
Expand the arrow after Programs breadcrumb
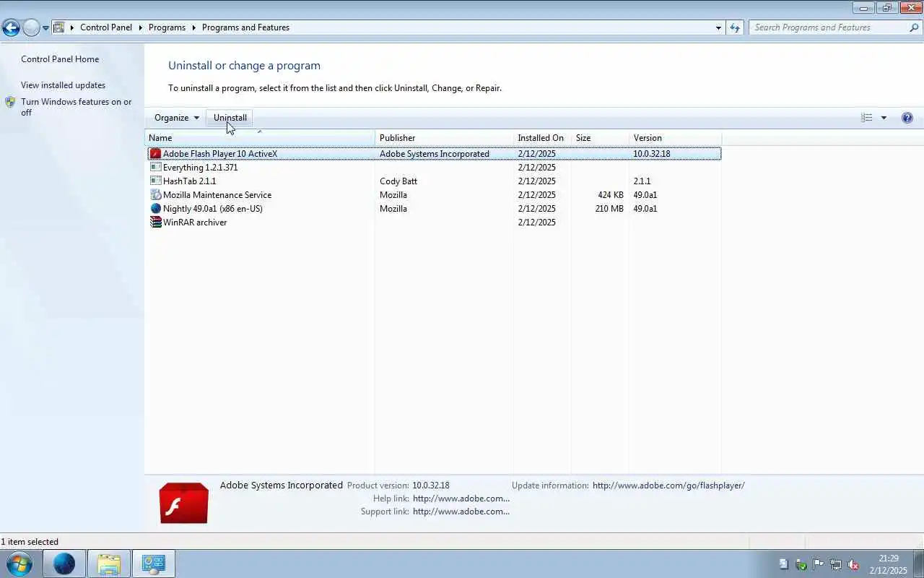pos(193,27)
